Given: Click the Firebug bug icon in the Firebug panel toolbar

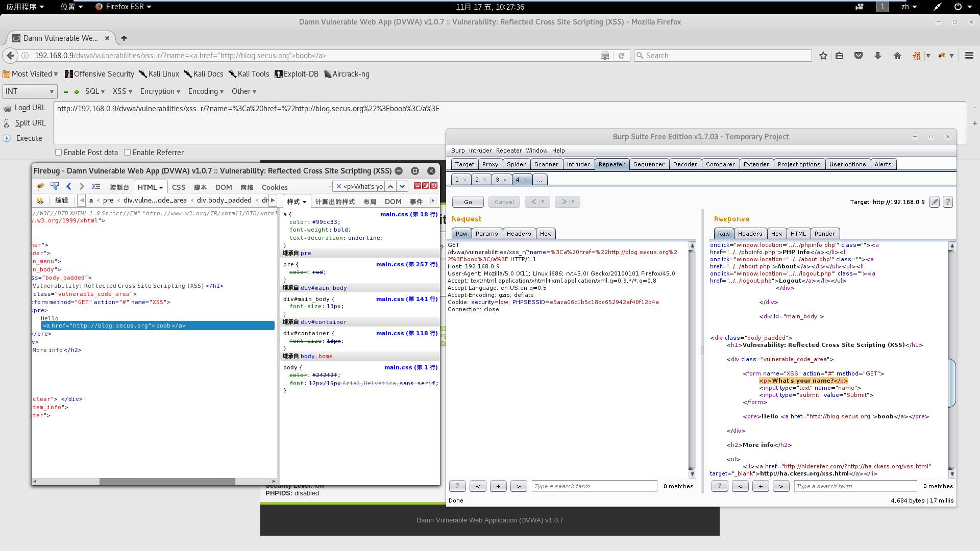Looking at the screenshot, I should [40, 187].
